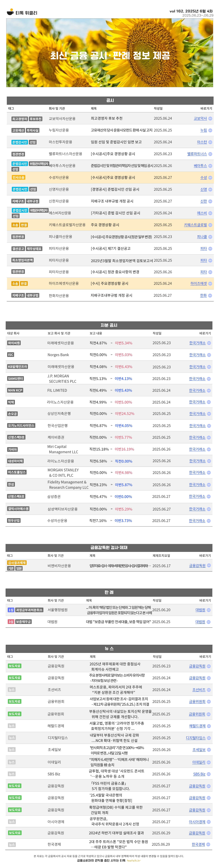Click the vol 162. 2025년 6월 4차 text

coord(191,11)
